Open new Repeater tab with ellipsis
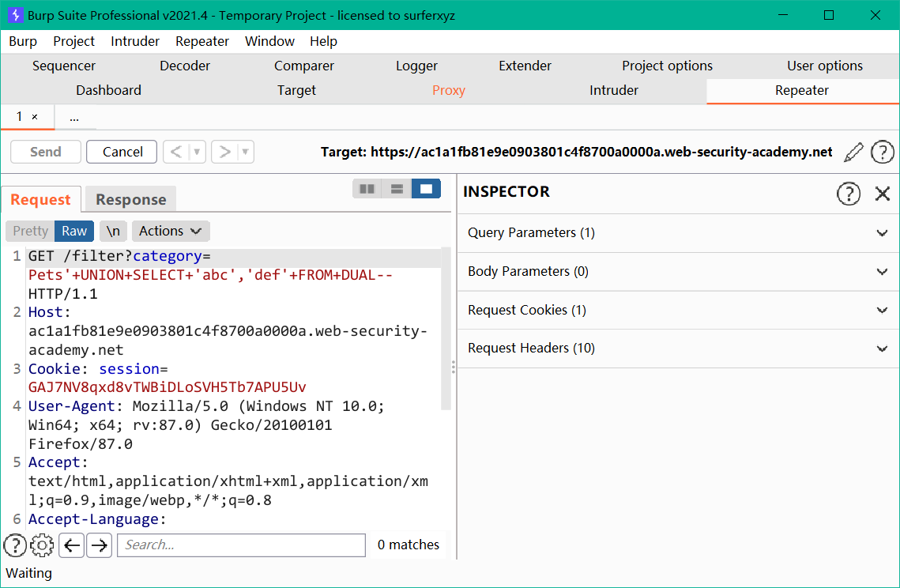900x588 pixels. tap(74, 118)
